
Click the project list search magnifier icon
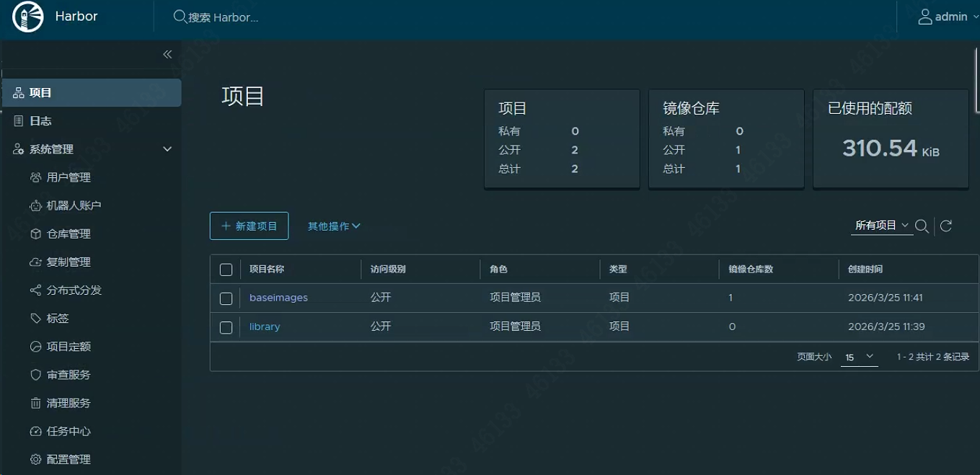pyautogui.click(x=922, y=226)
